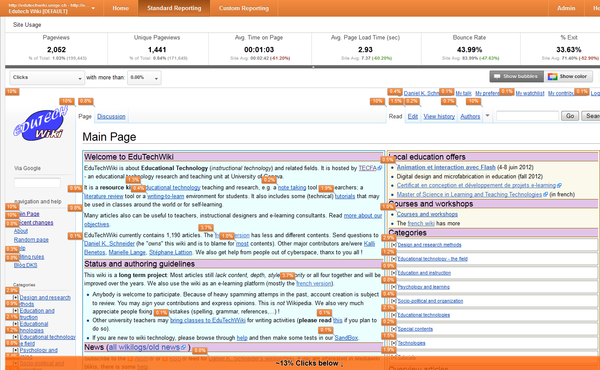
Task: Open the Clicks metric dropdown
Action: tap(47, 78)
